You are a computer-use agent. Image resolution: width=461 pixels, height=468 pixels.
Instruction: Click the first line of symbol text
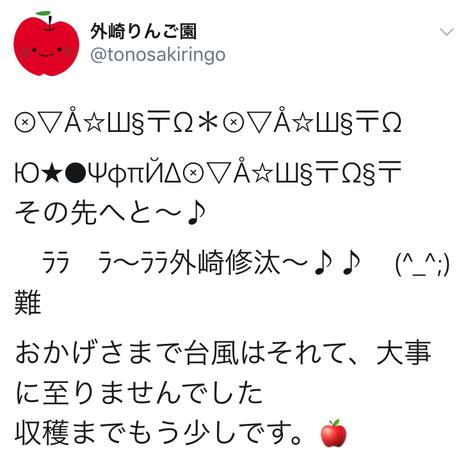[x=208, y=122]
